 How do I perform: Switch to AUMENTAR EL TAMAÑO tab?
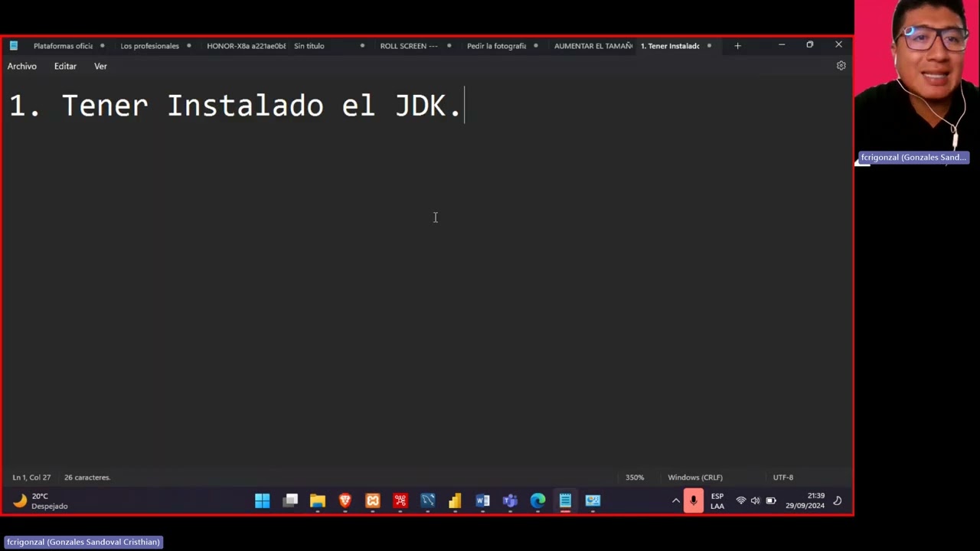593,46
